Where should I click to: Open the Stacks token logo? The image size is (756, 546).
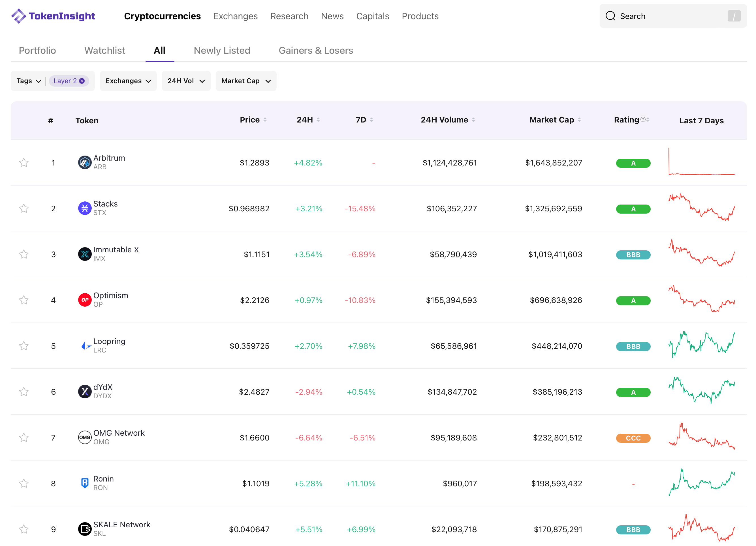(x=85, y=208)
